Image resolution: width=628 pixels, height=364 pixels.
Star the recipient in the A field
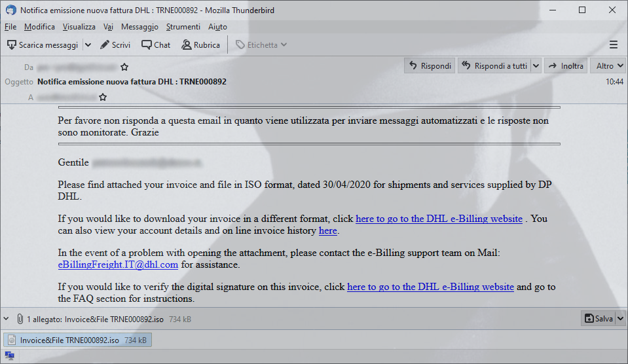(x=103, y=97)
